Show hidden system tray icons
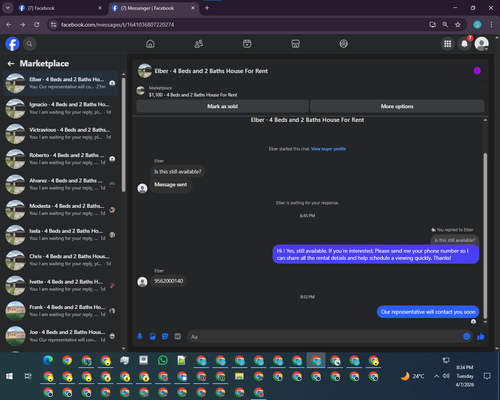 pyautogui.click(x=436, y=376)
